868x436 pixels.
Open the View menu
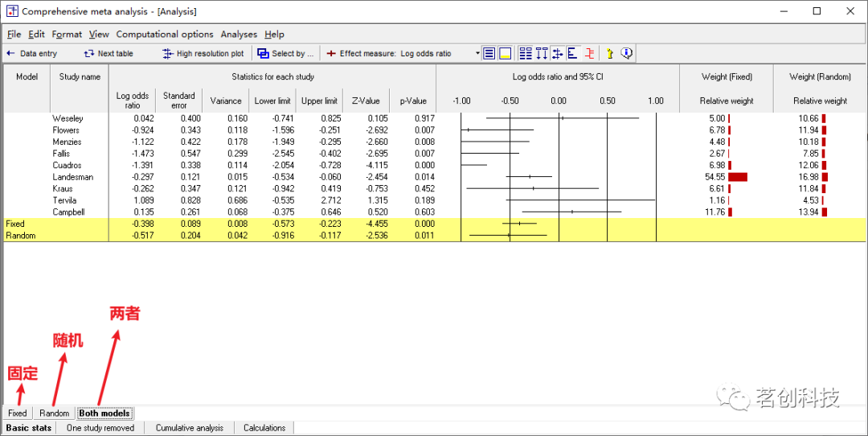pyautogui.click(x=99, y=35)
